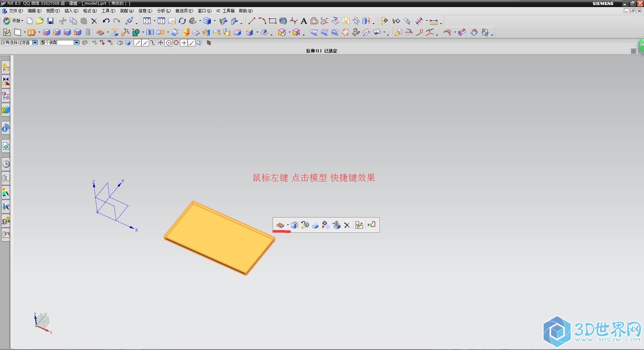The width and height of the screenshot is (644, 350).
Task: Open the 编辑(E) menu
Action: point(34,11)
